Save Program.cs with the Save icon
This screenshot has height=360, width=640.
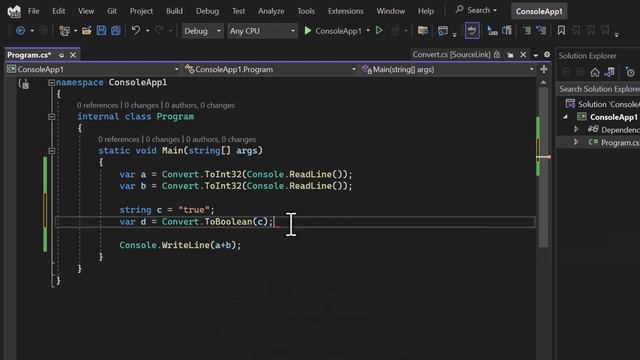coord(101,31)
